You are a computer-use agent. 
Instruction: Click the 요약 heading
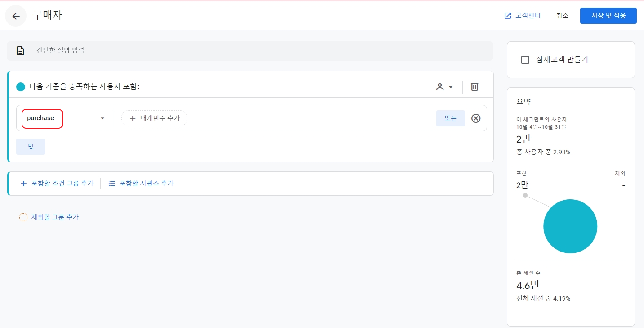pos(523,102)
